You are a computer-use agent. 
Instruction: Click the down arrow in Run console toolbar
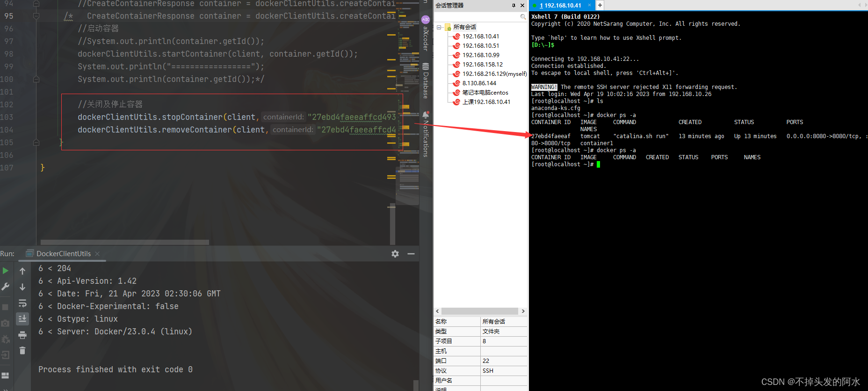(22, 287)
